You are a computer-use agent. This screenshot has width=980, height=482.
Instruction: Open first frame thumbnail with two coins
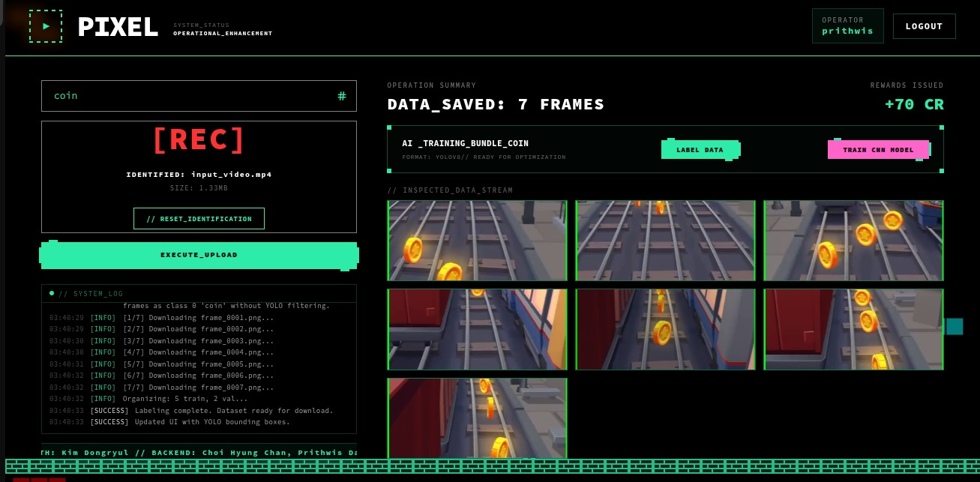478,241
